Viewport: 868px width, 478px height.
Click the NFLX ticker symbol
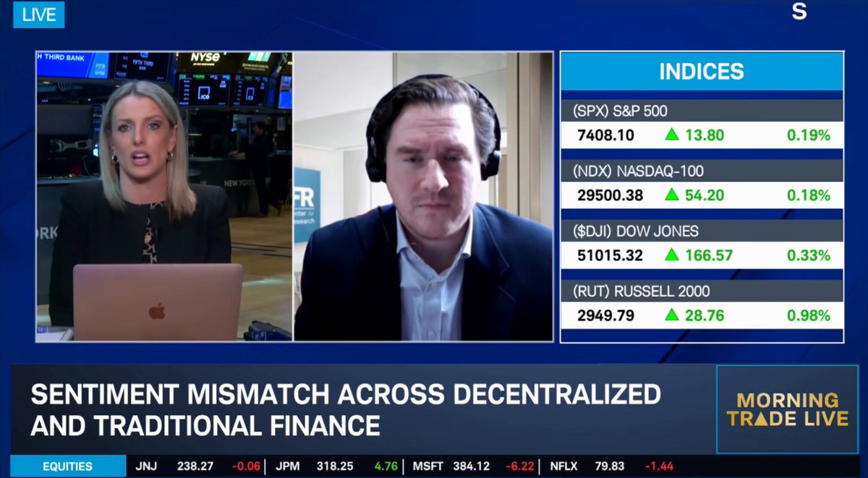(x=564, y=466)
